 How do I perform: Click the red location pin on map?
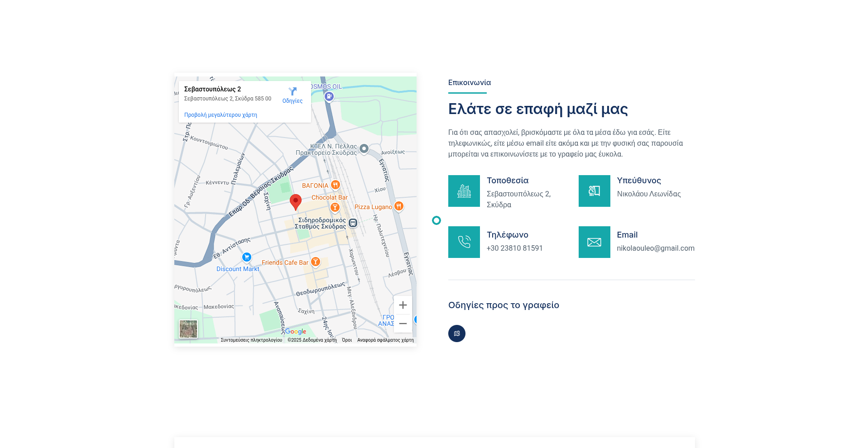296,202
